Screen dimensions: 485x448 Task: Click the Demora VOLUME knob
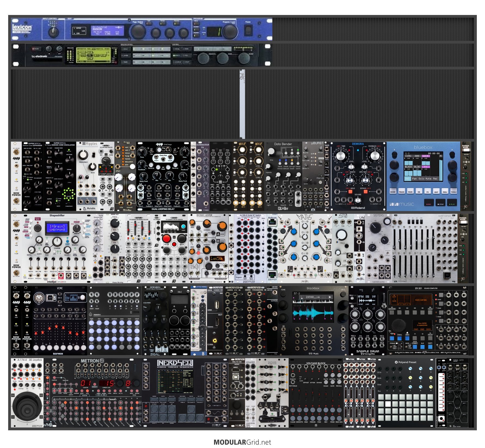coord(358,200)
